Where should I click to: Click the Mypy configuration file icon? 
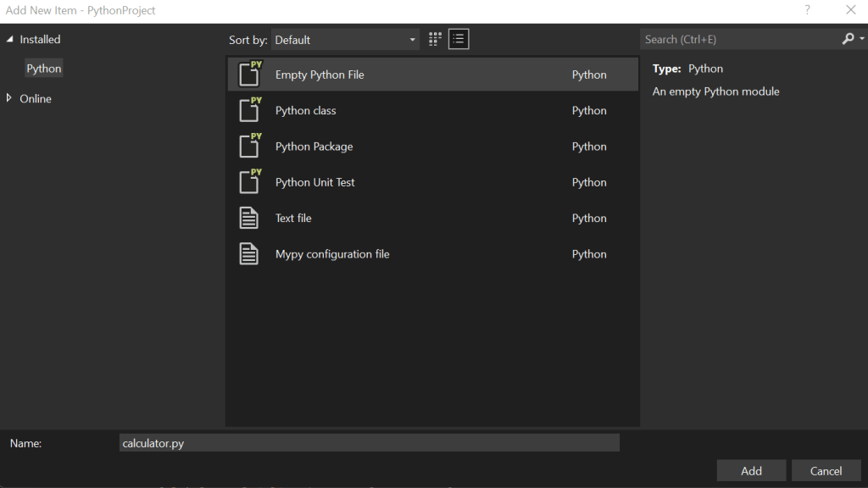click(249, 253)
